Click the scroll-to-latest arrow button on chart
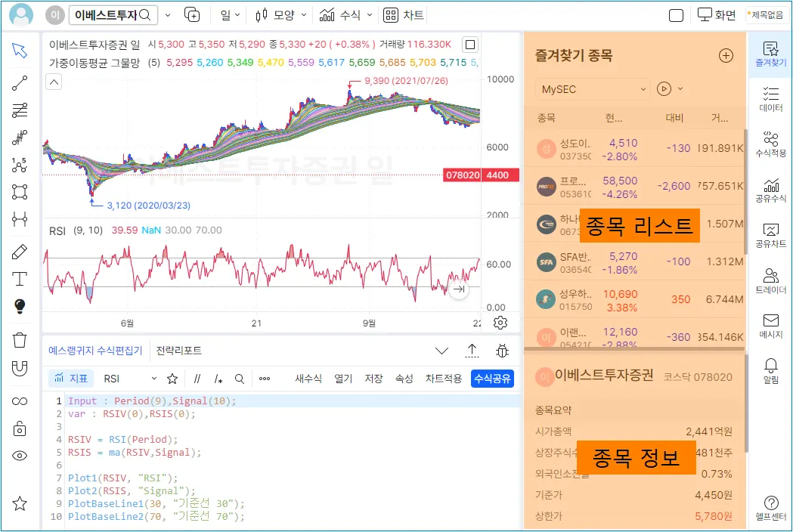 (x=459, y=289)
